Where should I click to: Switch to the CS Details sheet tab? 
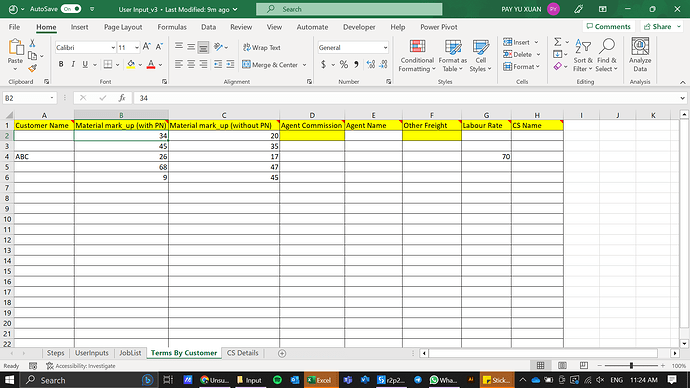[x=242, y=353]
